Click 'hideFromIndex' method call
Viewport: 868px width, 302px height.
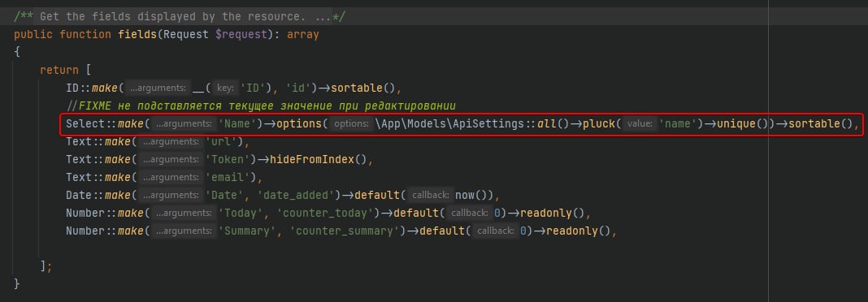pyautogui.click(x=312, y=159)
